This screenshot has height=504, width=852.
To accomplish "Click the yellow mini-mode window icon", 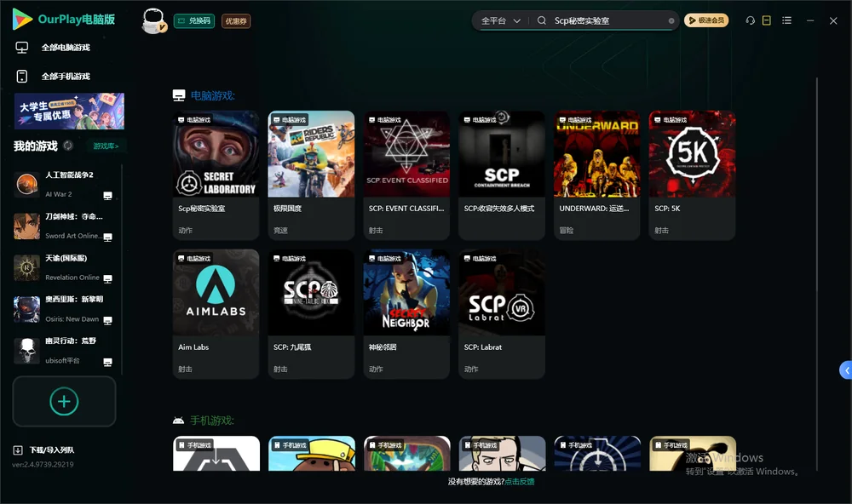I will [767, 20].
